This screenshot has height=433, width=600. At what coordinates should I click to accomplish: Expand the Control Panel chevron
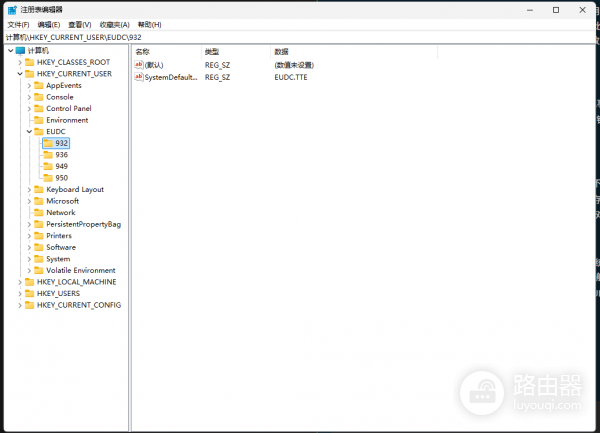(29, 109)
